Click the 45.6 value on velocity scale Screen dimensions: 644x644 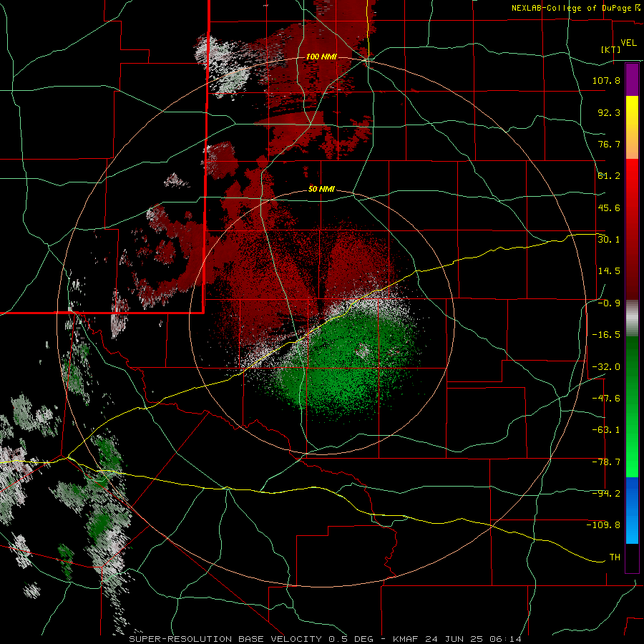[609, 208]
